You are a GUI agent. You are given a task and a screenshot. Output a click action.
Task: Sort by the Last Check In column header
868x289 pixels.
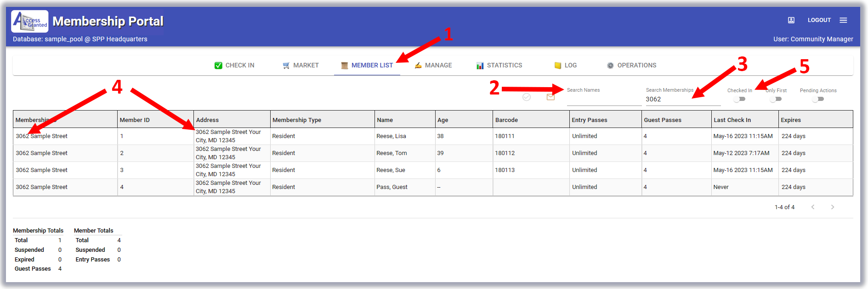coord(732,120)
